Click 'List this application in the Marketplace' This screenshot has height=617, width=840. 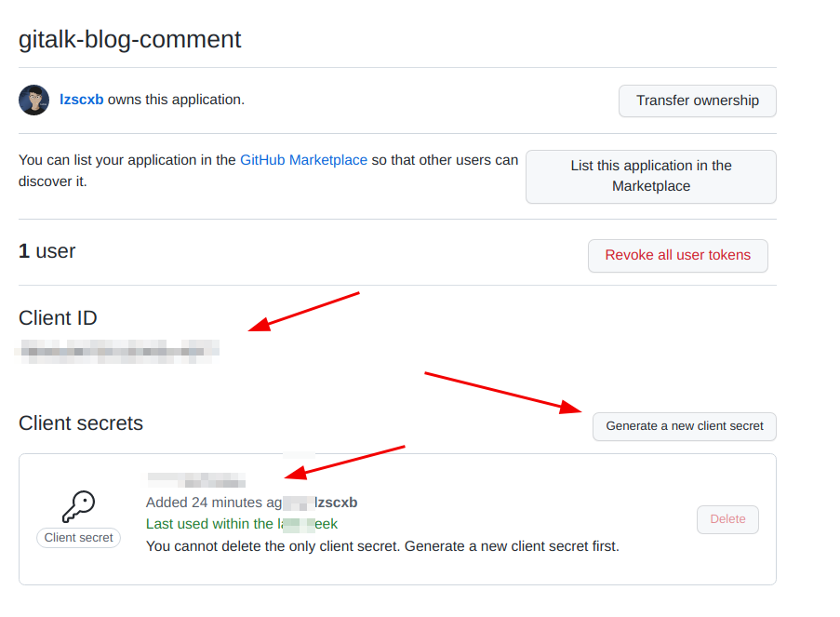pyautogui.click(x=650, y=176)
